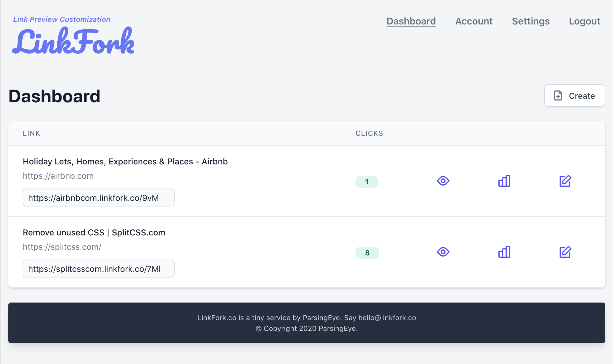Click Logout in the top navigation

point(584,21)
